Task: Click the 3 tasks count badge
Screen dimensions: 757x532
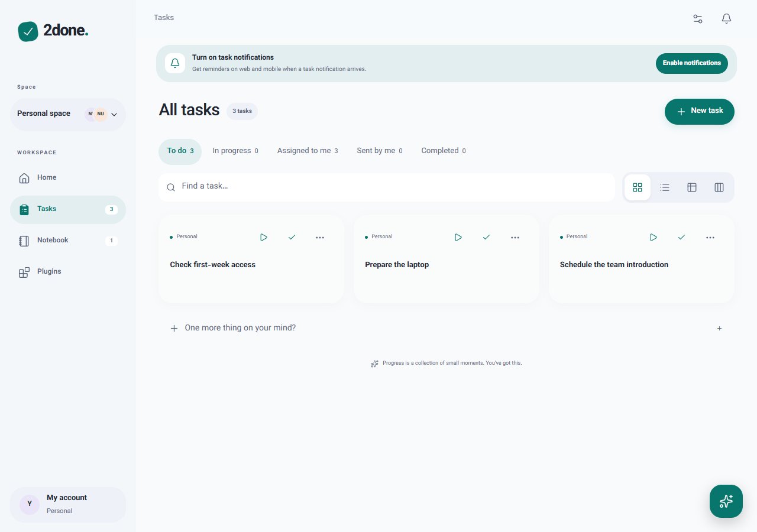Action: (242, 111)
